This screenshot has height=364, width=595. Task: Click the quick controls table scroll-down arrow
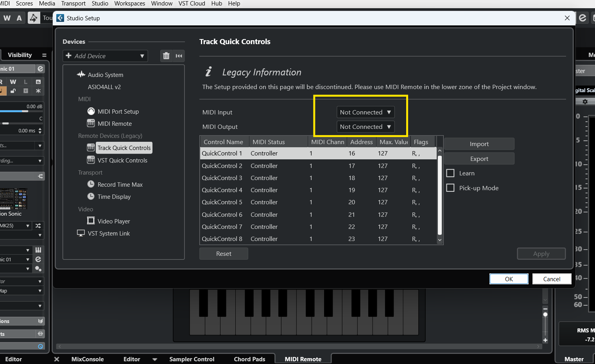coord(440,240)
